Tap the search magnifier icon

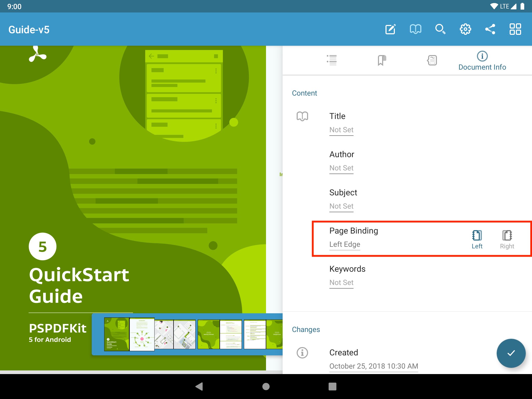click(x=440, y=29)
